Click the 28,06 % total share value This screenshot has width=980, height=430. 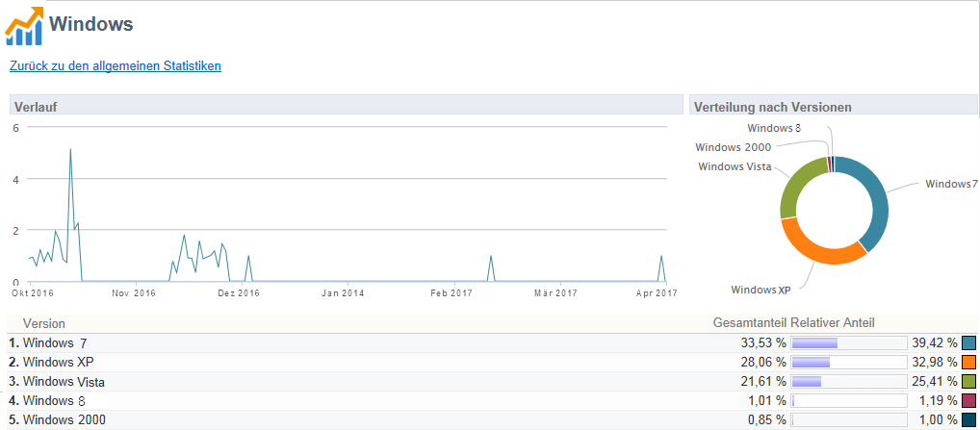click(x=763, y=362)
